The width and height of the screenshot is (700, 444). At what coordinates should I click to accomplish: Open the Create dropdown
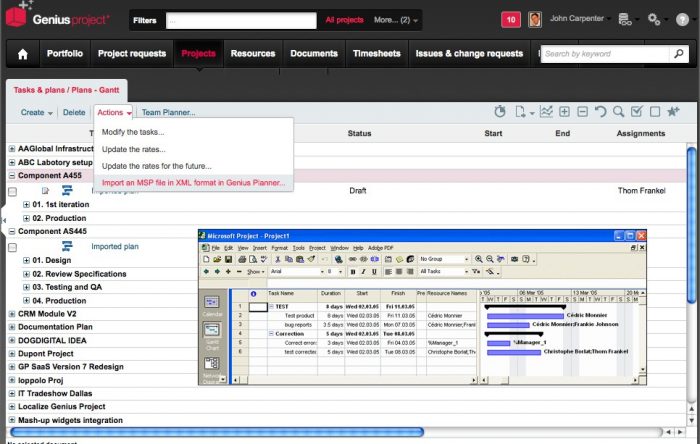click(37, 112)
